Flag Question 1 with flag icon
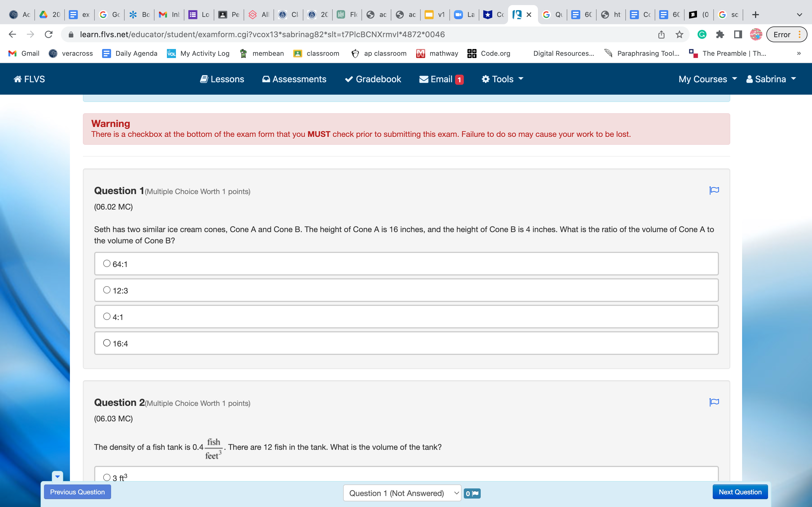This screenshot has height=507, width=812. pos(714,190)
